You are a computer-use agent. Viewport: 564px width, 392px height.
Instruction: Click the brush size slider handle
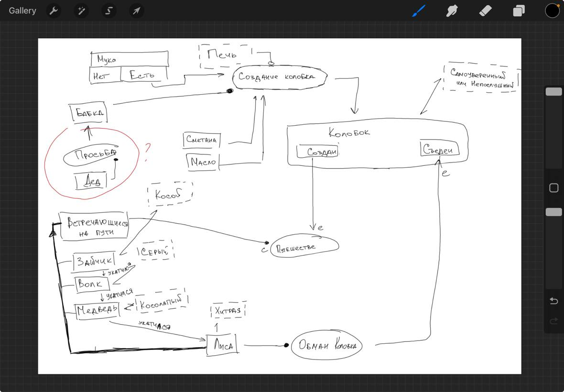point(553,92)
